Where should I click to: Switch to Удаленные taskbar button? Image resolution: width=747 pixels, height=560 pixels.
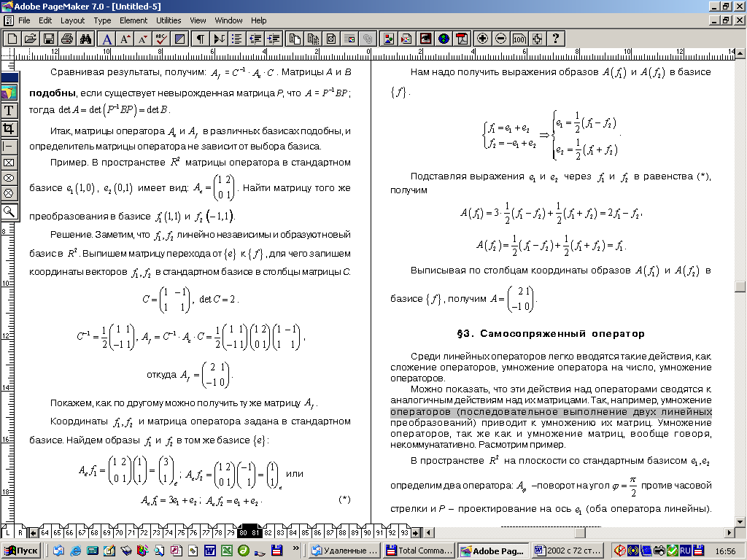coord(344,551)
